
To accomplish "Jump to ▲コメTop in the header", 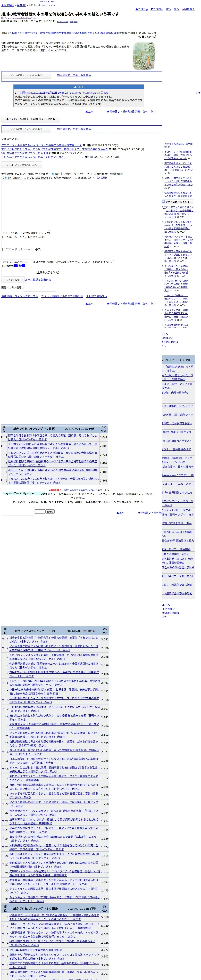I will click(x=142, y=9).
